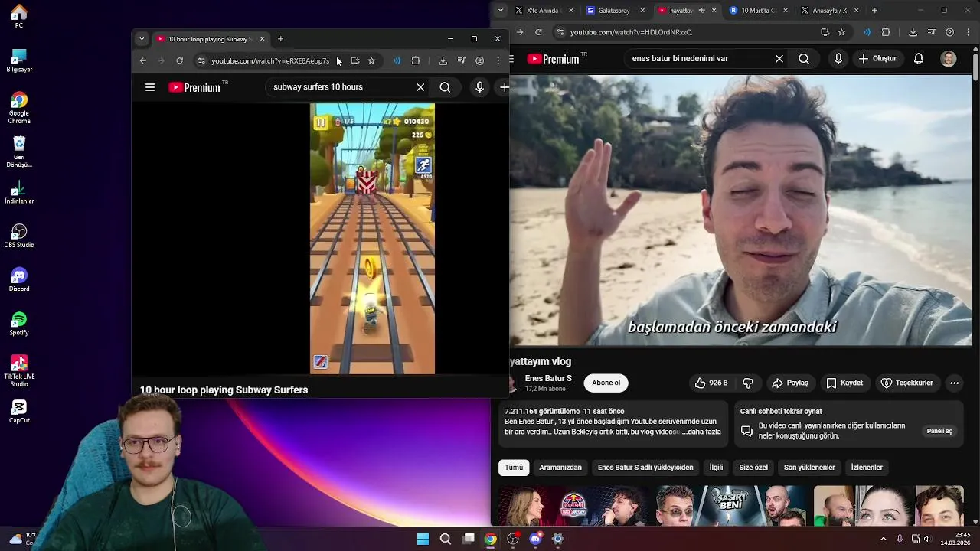Open downloads in the Subway Surfers browser window
The height and width of the screenshot is (551, 980).
point(443,60)
